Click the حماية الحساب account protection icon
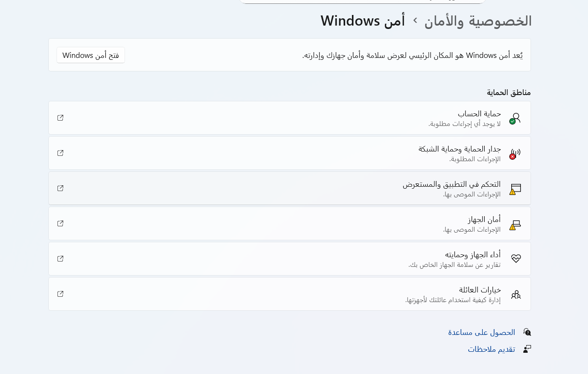 [x=516, y=118]
